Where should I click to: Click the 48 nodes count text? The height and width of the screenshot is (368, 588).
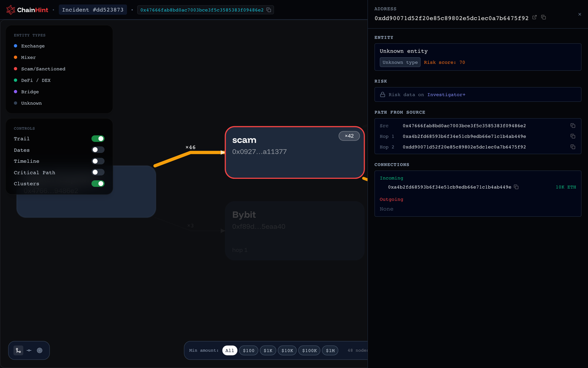click(357, 350)
